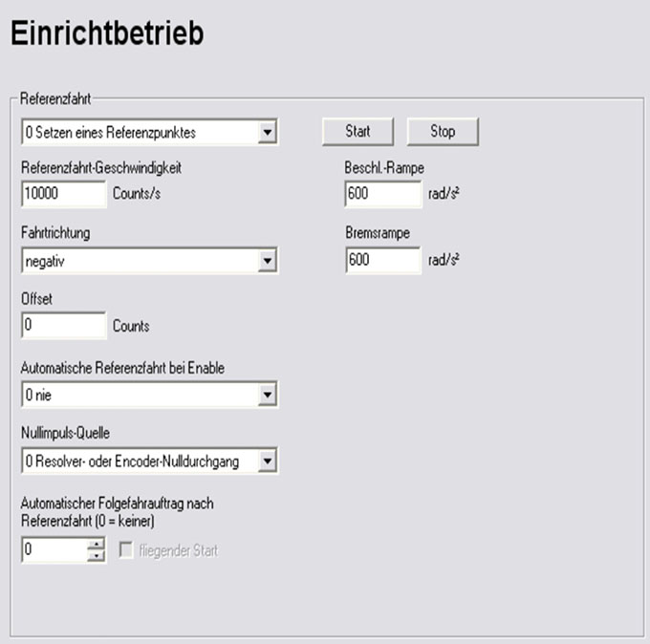Click the Nullimpuls-Quelle label text

(65, 435)
